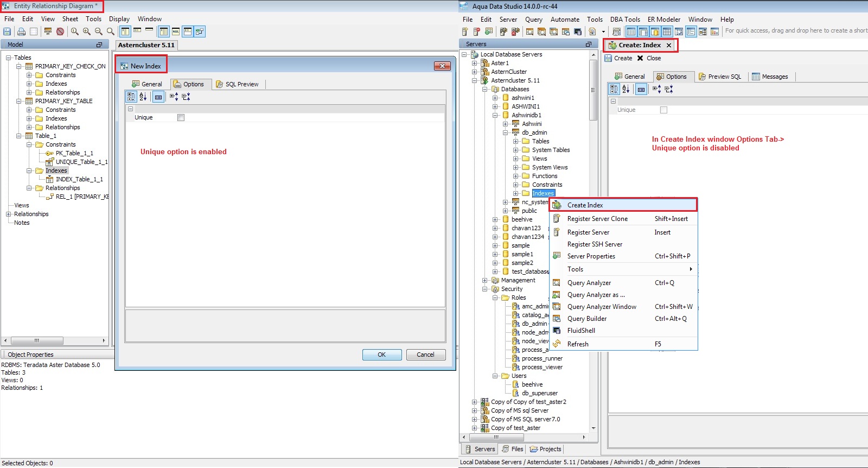Click the Model panel horizontal scrollbar thumb
The width and height of the screenshot is (868, 468).
(37, 341)
